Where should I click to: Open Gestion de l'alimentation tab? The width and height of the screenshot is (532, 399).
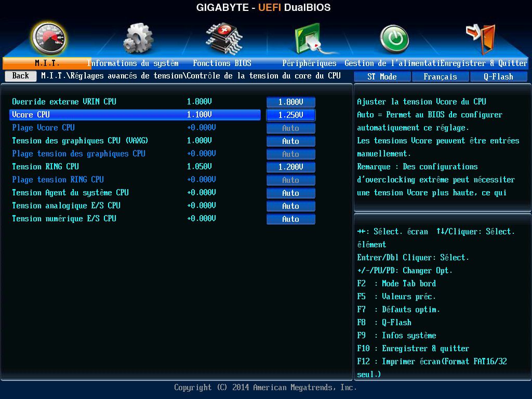tap(392, 63)
